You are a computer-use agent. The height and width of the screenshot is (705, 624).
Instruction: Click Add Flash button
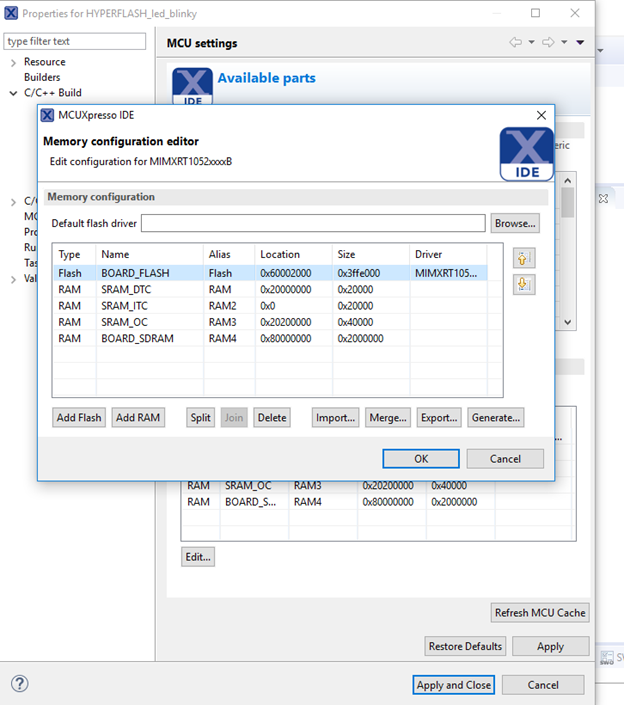[x=79, y=417]
